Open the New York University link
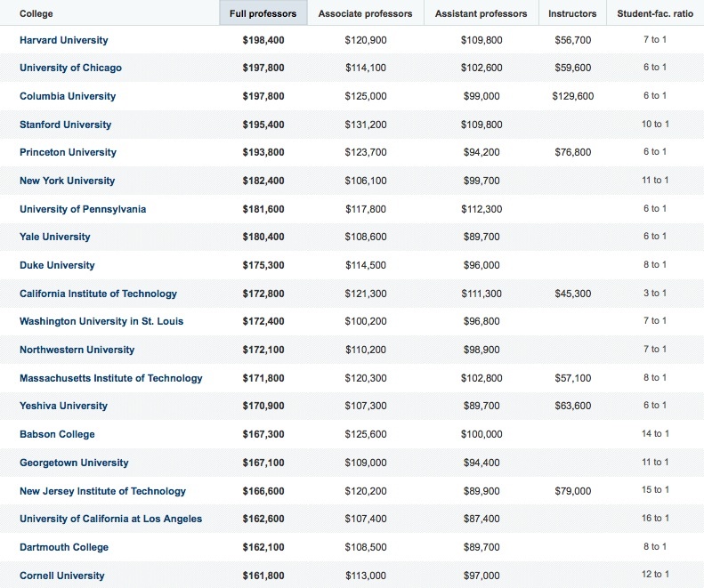This screenshot has width=704, height=588. click(x=67, y=181)
